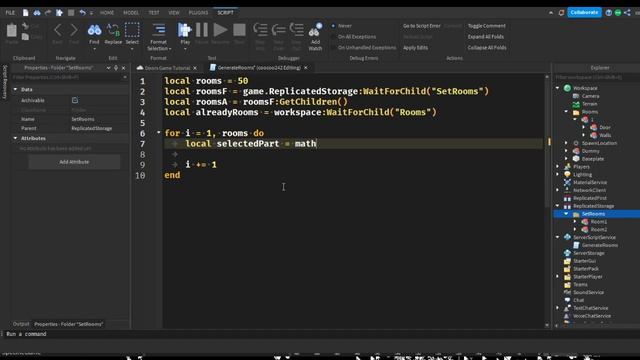Switch to the PLUGINS ribbon tab
The height and width of the screenshot is (360, 640).
[x=198, y=13]
